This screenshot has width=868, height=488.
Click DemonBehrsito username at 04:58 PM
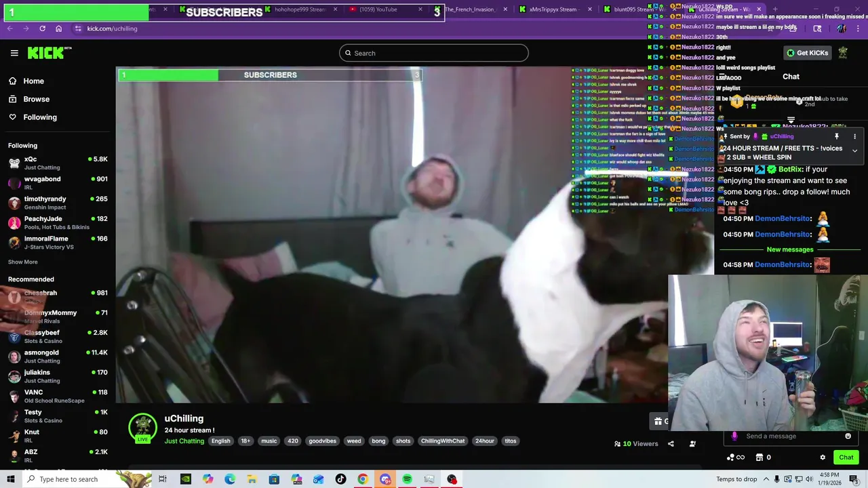tap(783, 265)
